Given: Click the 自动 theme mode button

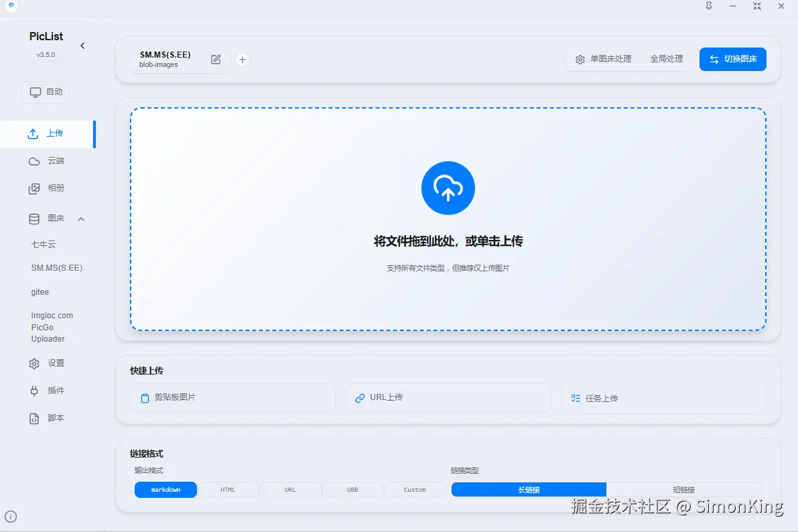Looking at the screenshot, I should 46,92.
